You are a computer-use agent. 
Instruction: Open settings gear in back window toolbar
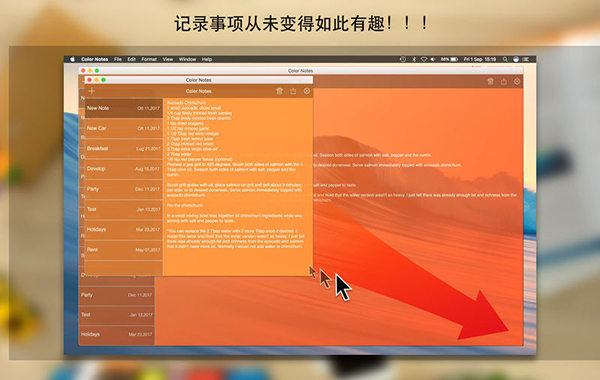click(x=517, y=82)
